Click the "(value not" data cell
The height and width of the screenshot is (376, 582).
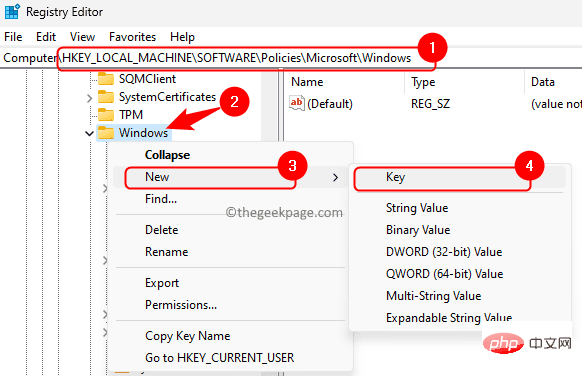(556, 104)
